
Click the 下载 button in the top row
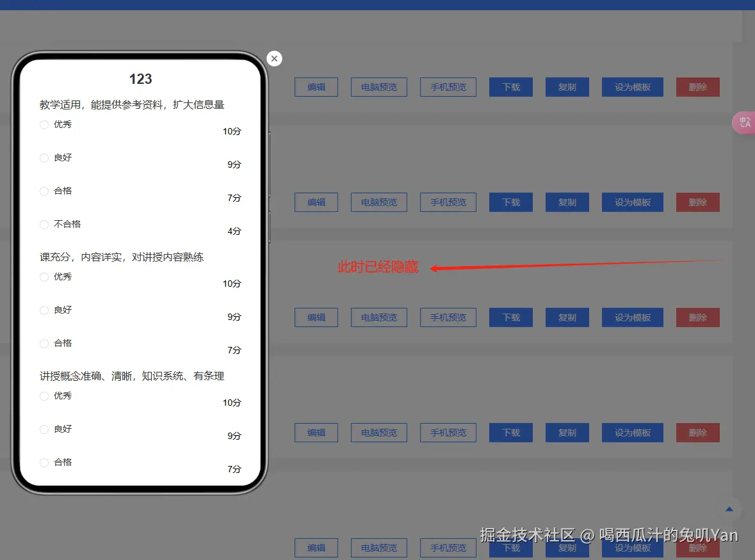tap(510, 87)
